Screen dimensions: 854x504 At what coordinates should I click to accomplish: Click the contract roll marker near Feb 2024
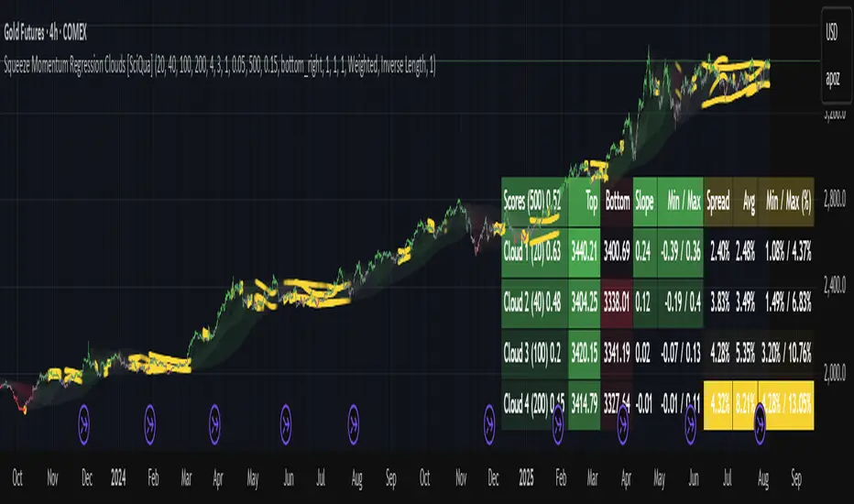click(x=149, y=424)
